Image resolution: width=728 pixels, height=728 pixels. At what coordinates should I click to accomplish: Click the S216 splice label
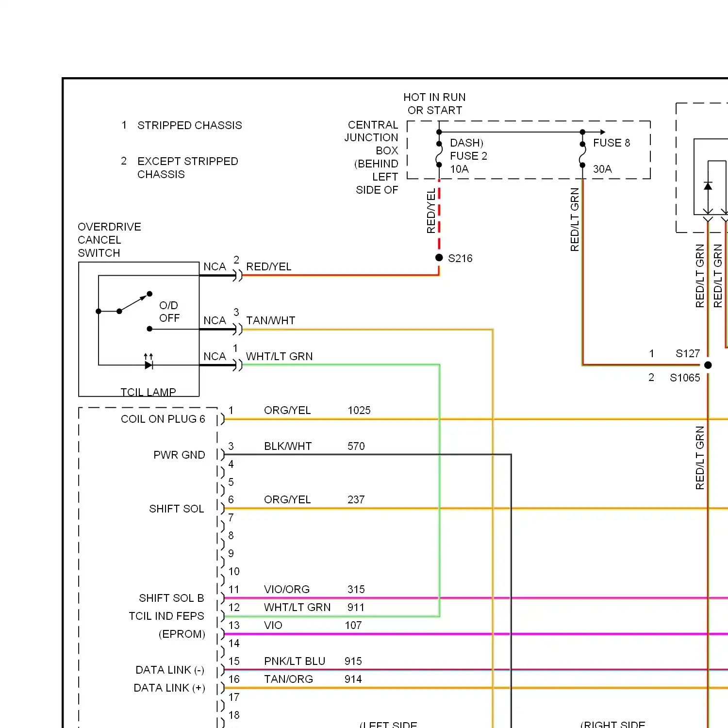pyautogui.click(x=460, y=258)
